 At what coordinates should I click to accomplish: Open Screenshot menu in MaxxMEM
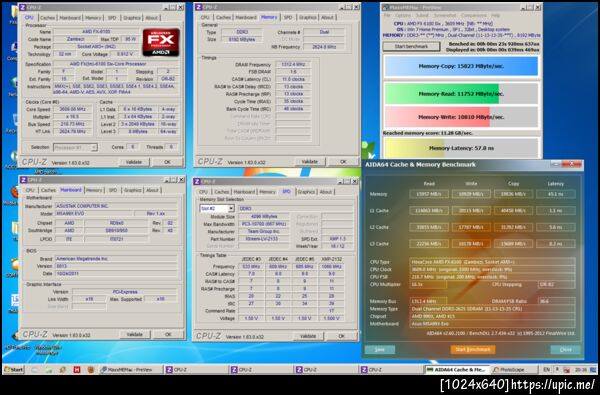pyautogui.click(x=445, y=15)
